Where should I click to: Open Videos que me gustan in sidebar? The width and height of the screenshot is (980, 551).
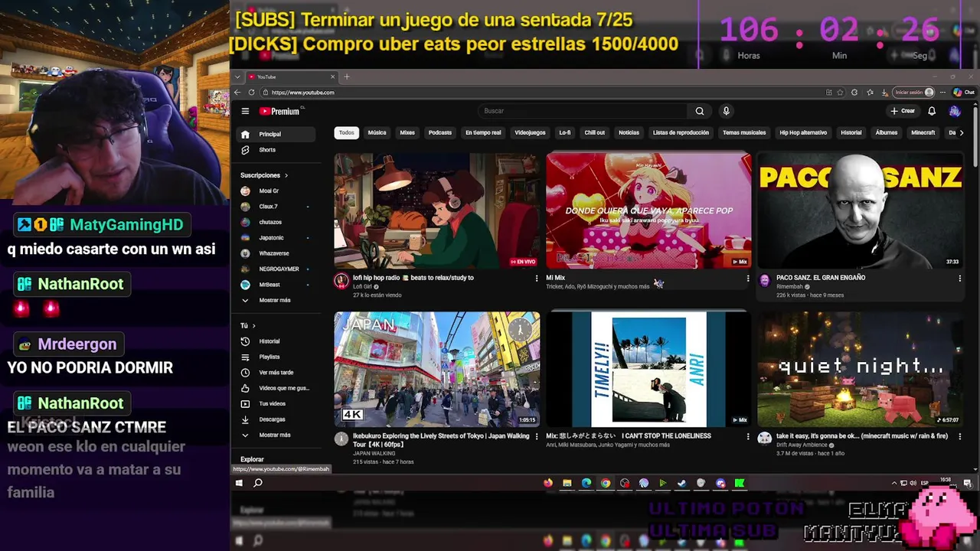(274, 388)
